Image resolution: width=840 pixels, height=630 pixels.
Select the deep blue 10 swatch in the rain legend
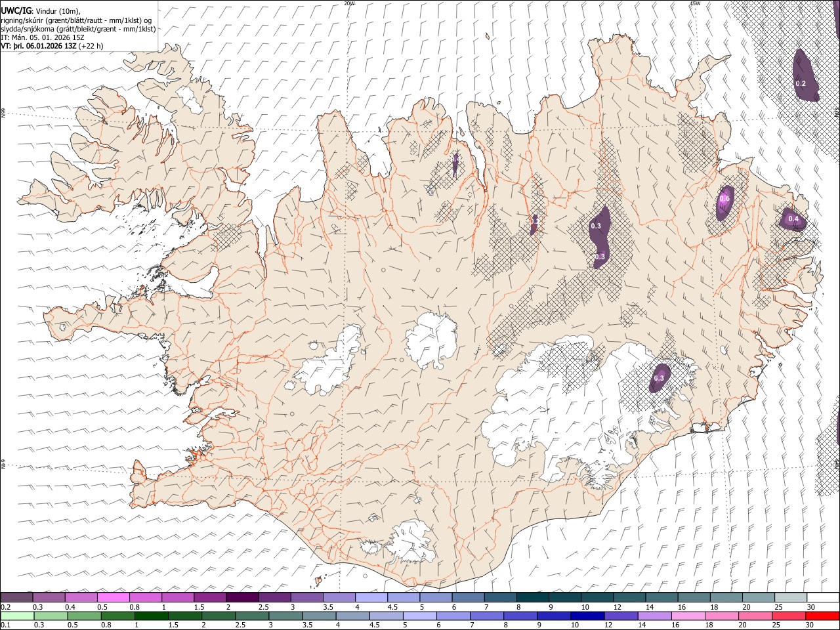(587, 616)
